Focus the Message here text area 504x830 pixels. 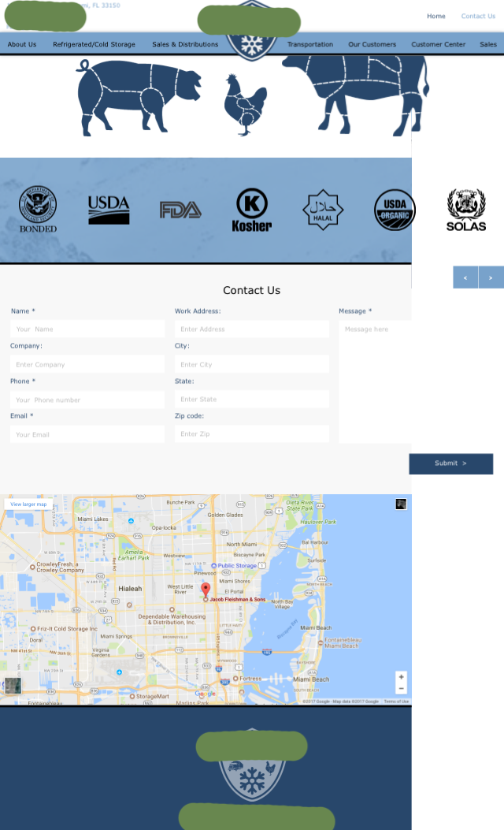coord(376,382)
